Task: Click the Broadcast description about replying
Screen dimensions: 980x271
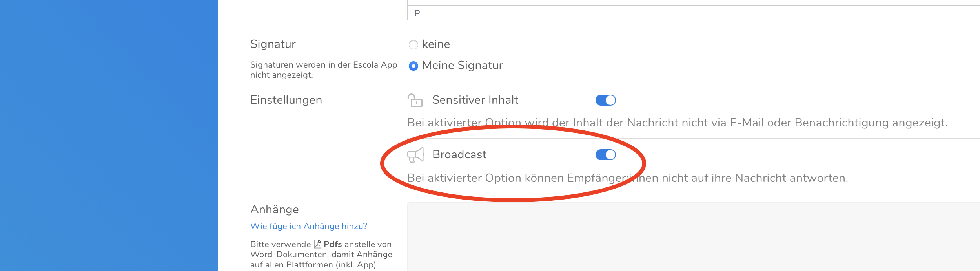Action: click(628, 178)
